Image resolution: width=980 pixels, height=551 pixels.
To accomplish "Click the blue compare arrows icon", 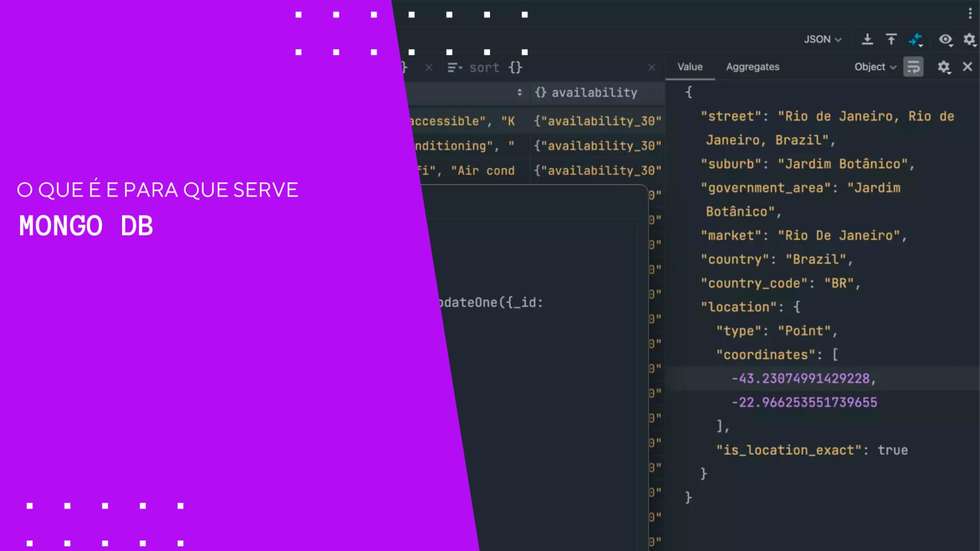I will (x=915, y=39).
